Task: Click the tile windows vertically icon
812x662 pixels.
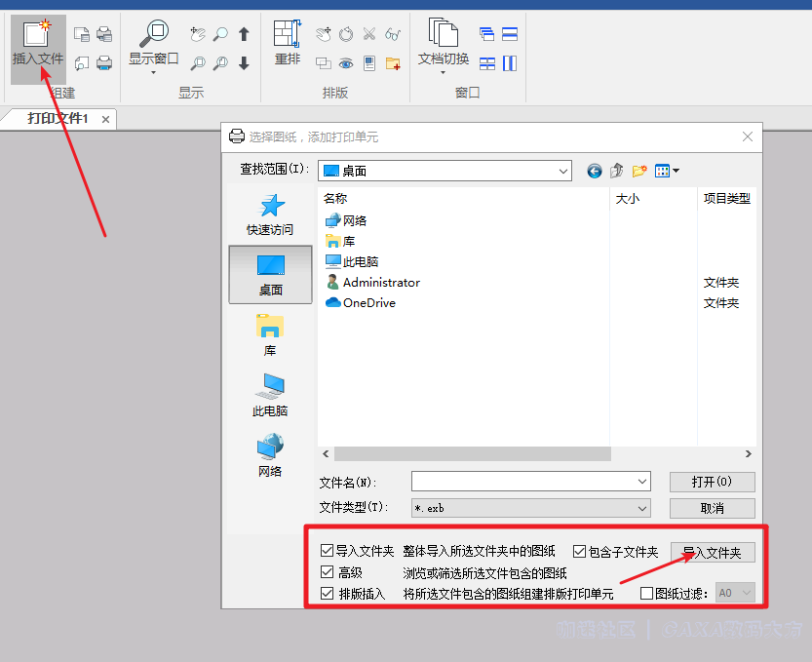Action: (x=510, y=63)
